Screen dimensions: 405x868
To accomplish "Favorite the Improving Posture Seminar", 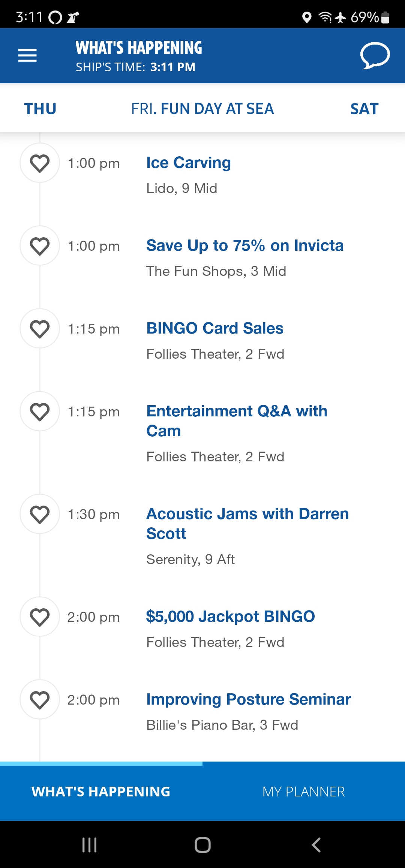I will point(40,700).
